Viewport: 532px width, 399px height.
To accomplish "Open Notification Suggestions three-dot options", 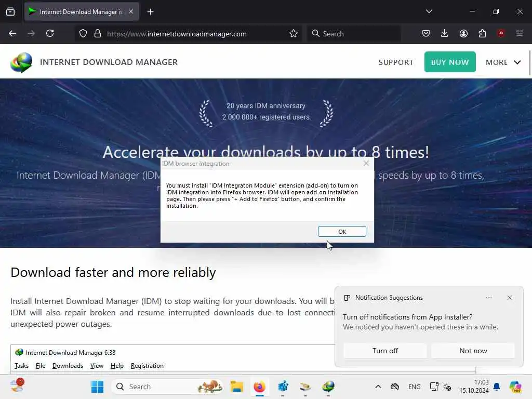I will point(488,298).
